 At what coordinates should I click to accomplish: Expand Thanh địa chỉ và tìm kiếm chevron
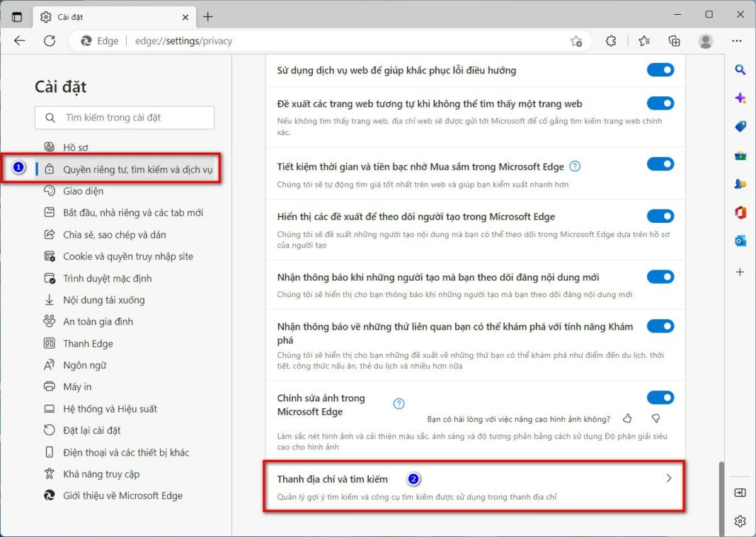pyautogui.click(x=669, y=478)
